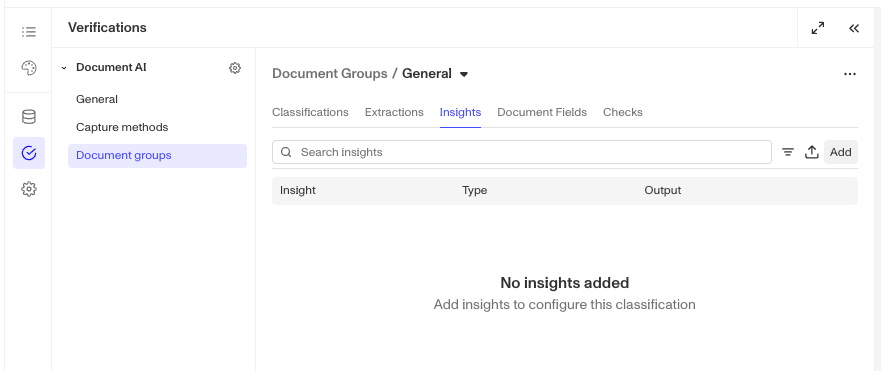Click the magnifier icon in search box
This screenshot has width=881, height=371.
pyautogui.click(x=286, y=152)
